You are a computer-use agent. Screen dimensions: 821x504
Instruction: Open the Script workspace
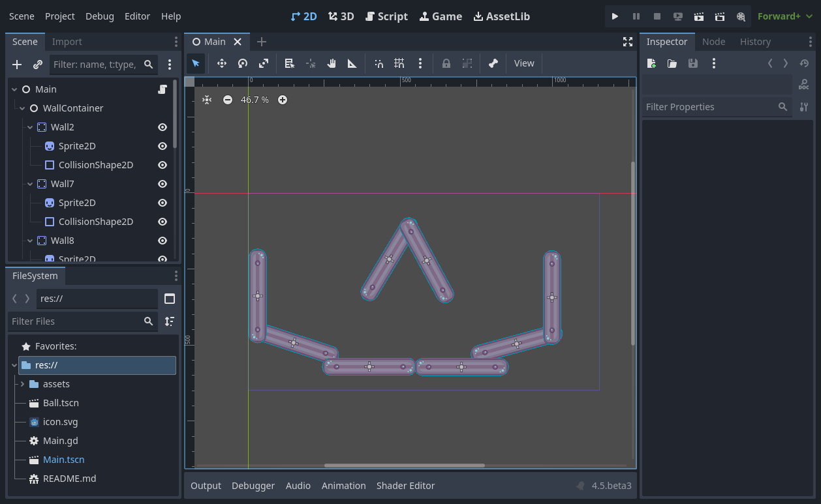tap(386, 16)
